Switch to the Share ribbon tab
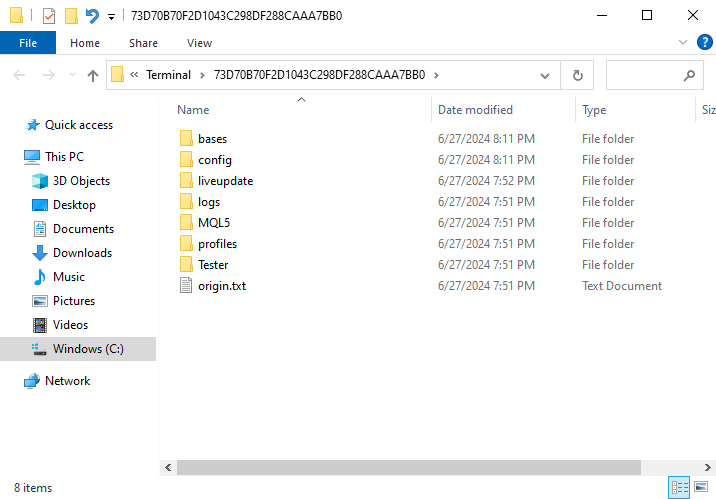Image resolution: width=716 pixels, height=499 pixels. pos(143,43)
